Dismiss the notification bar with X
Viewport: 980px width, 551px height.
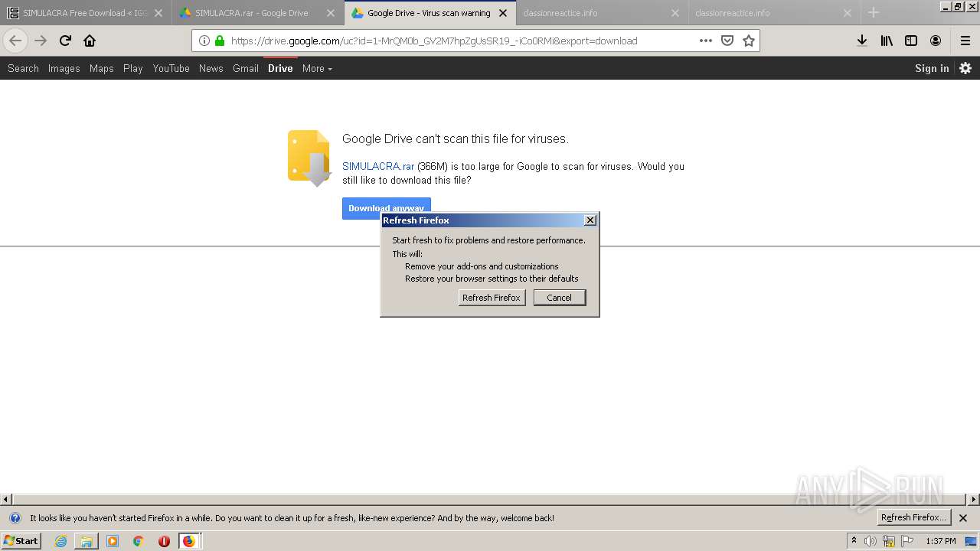963,518
